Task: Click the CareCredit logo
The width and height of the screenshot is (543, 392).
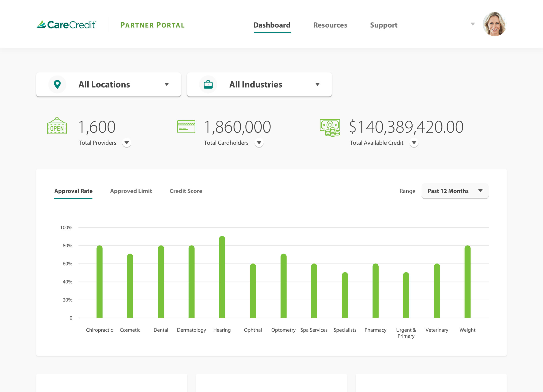Action: [66, 25]
